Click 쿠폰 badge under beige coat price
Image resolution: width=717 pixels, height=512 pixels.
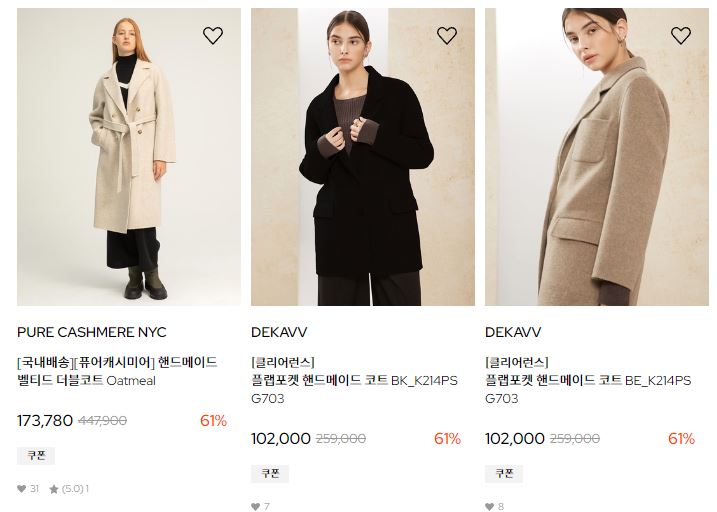pos(504,473)
